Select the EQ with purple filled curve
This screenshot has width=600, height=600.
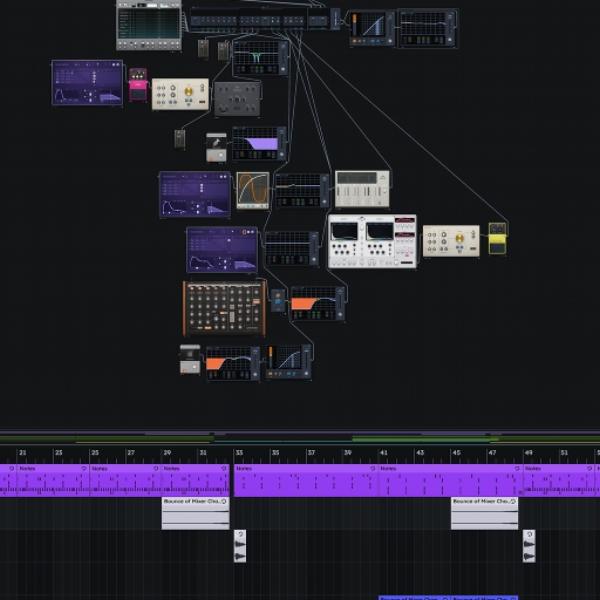click(x=259, y=143)
